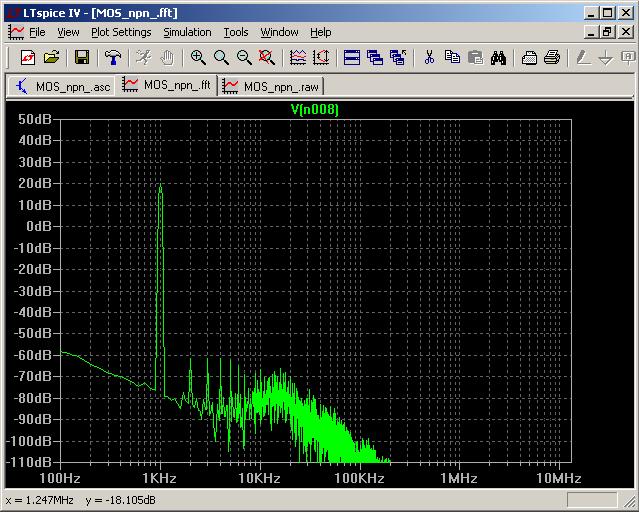Click the Copy icon
The image size is (639, 512).
tap(452, 57)
